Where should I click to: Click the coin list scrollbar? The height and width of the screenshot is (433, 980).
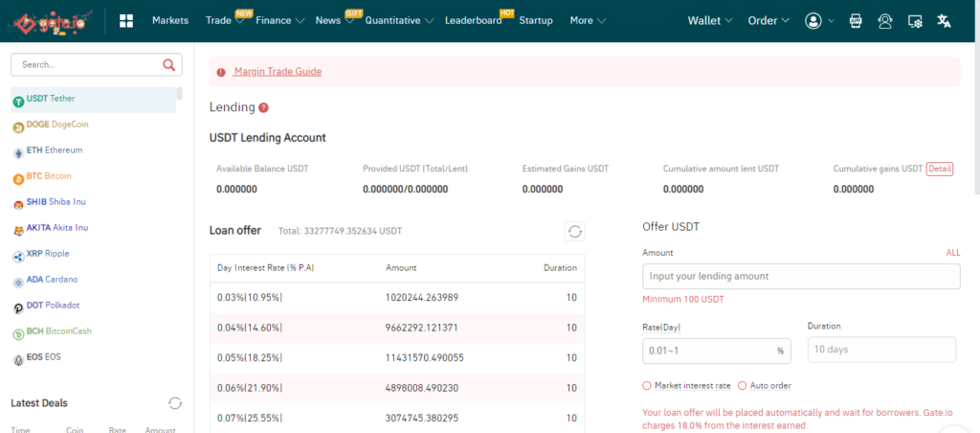click(x=179, y=93)
